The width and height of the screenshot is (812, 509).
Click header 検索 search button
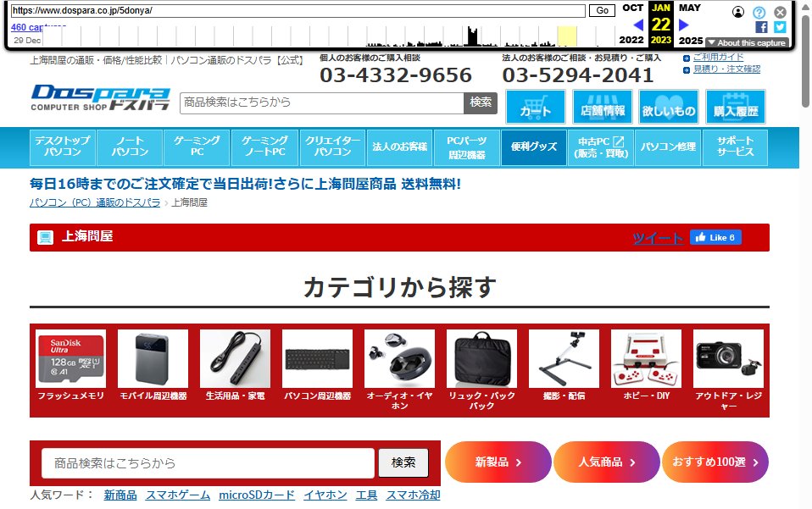click(481, 103)
